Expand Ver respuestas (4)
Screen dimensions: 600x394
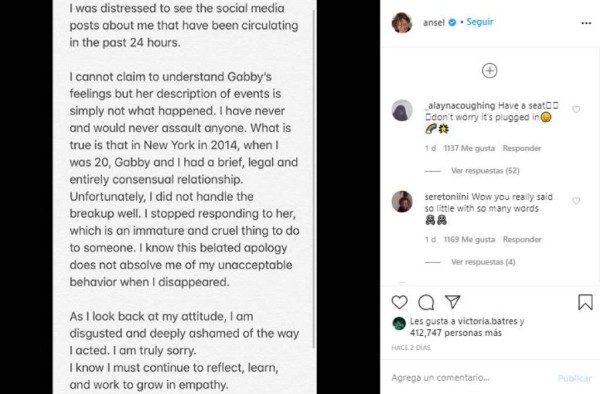[x=483, y=262]
